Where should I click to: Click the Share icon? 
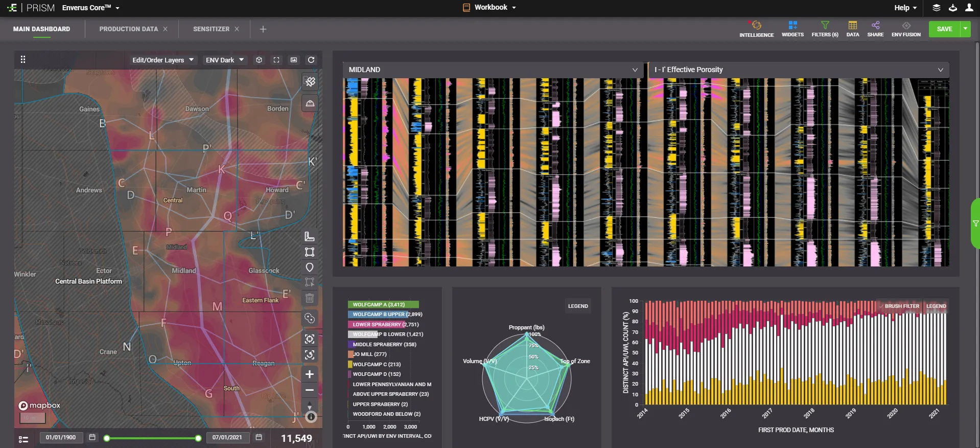[x=875, y=29]
